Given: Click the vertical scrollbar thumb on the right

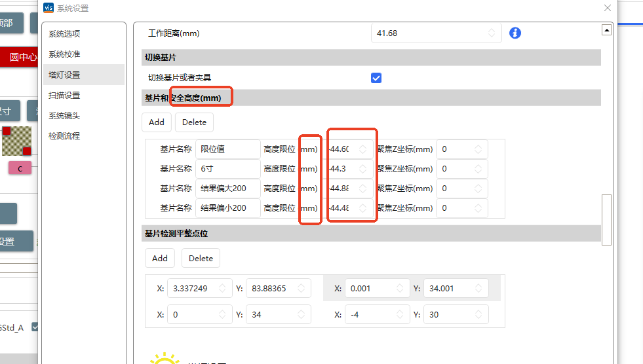Looking at the screenshot, I should point(606,219).
